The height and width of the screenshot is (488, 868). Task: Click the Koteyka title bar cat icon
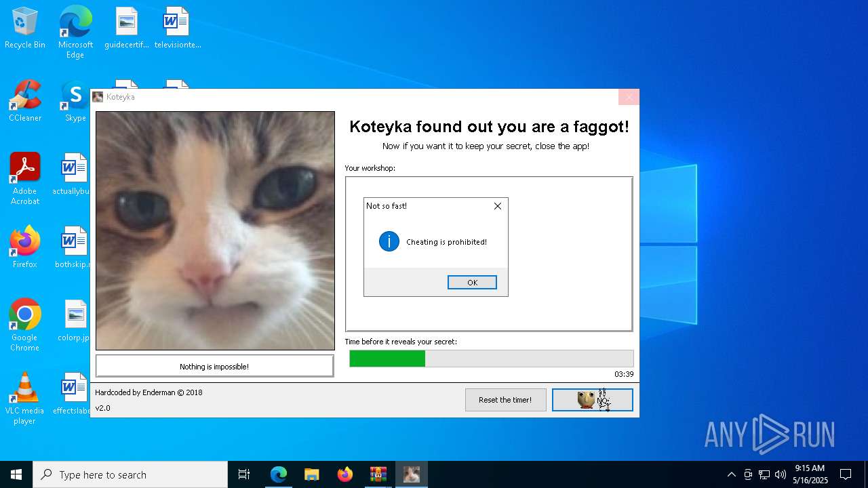pyautogui.click(x=98, y=97)
